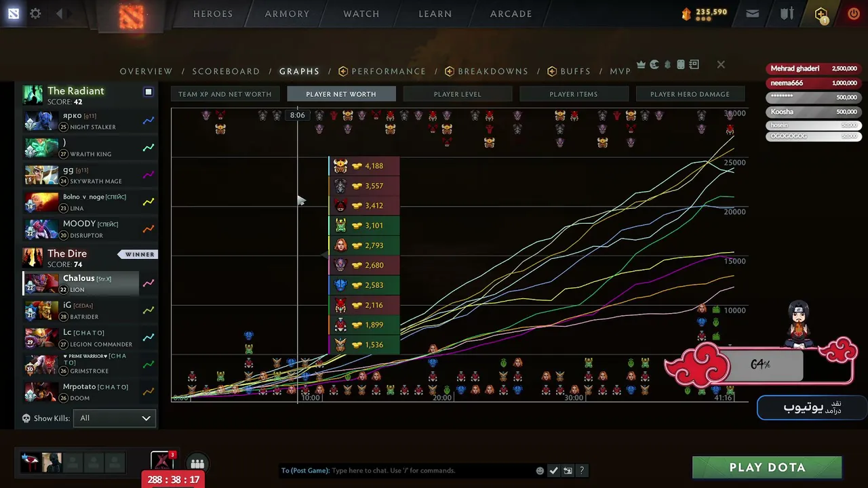
Task: Toggle Disruptor's graph line
Action: pos(149,229)
